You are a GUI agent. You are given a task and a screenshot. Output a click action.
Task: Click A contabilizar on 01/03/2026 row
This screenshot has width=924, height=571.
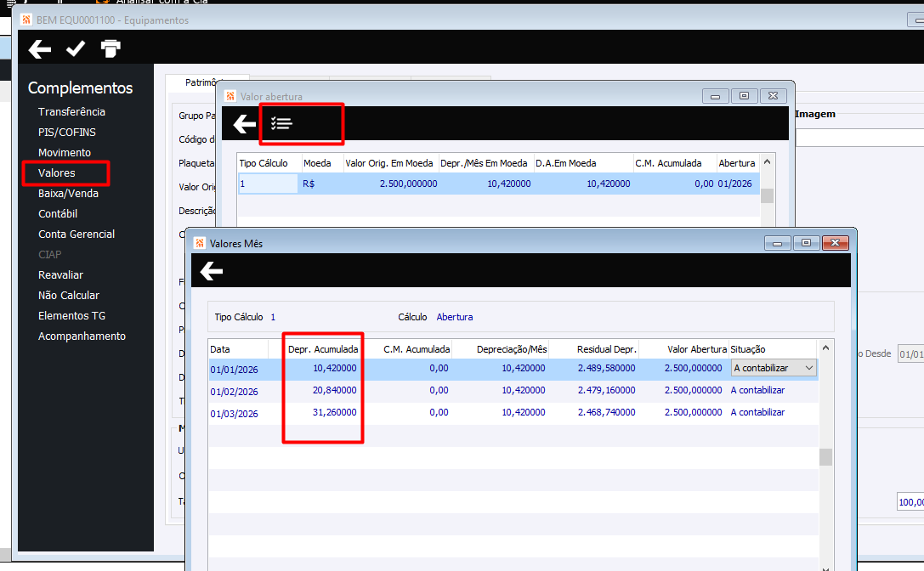click(x=757, y=412)
